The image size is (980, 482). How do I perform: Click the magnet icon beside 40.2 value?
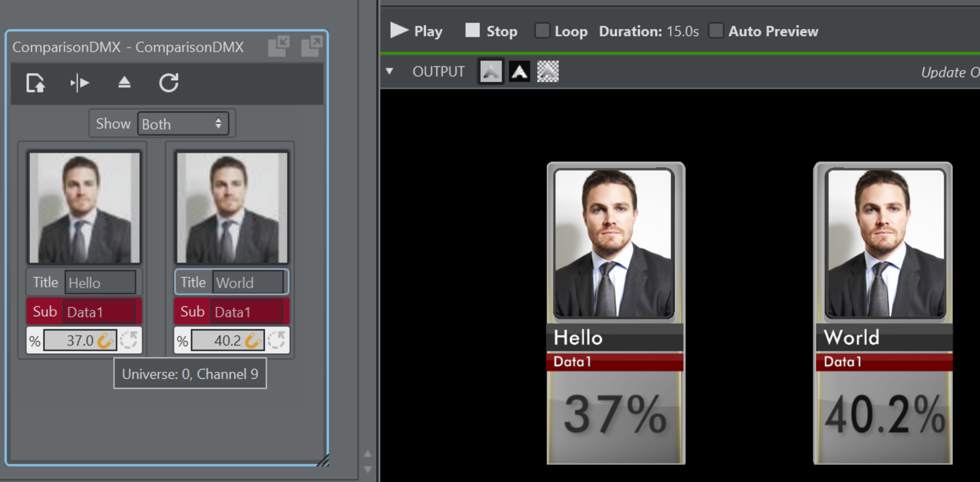(x=254, y=340)
